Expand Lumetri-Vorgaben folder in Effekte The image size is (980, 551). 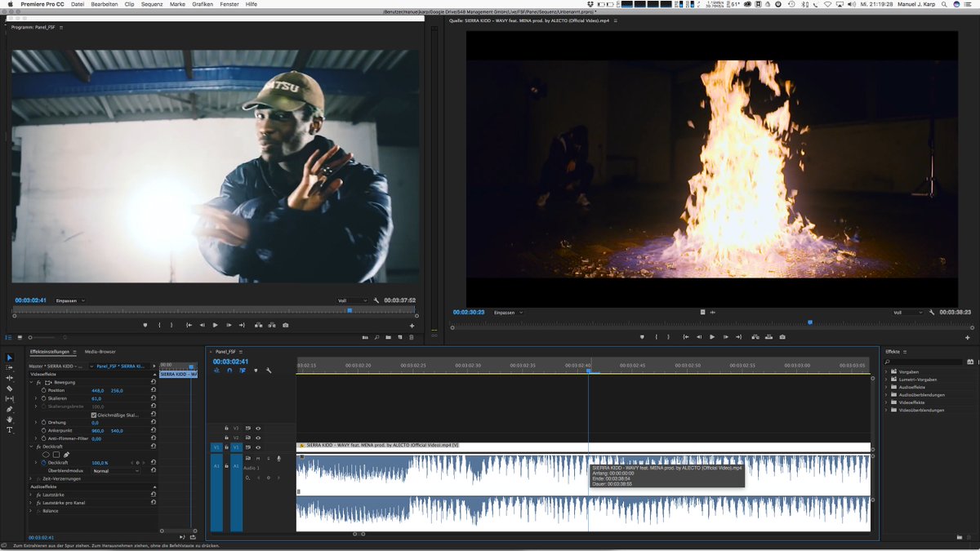887,380
